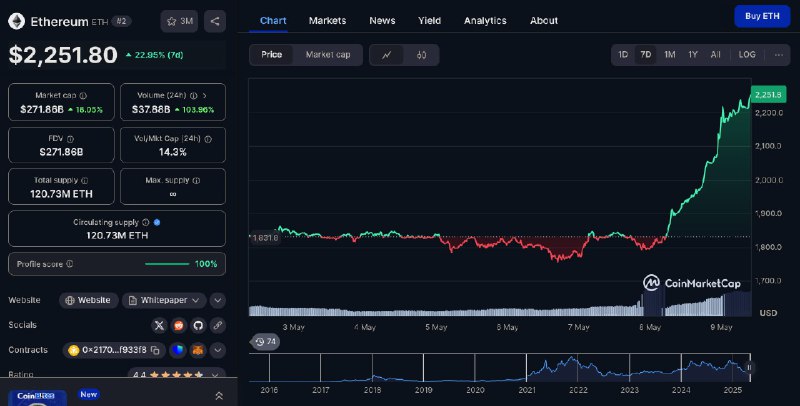Open the About tab
This screenshot has height=406, width=800.
pyautogui.click(x=544, y=21)
